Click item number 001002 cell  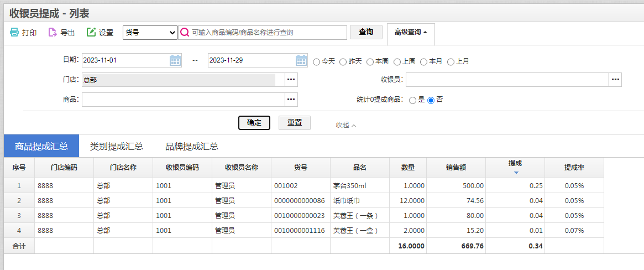click(x=301, y=186)
